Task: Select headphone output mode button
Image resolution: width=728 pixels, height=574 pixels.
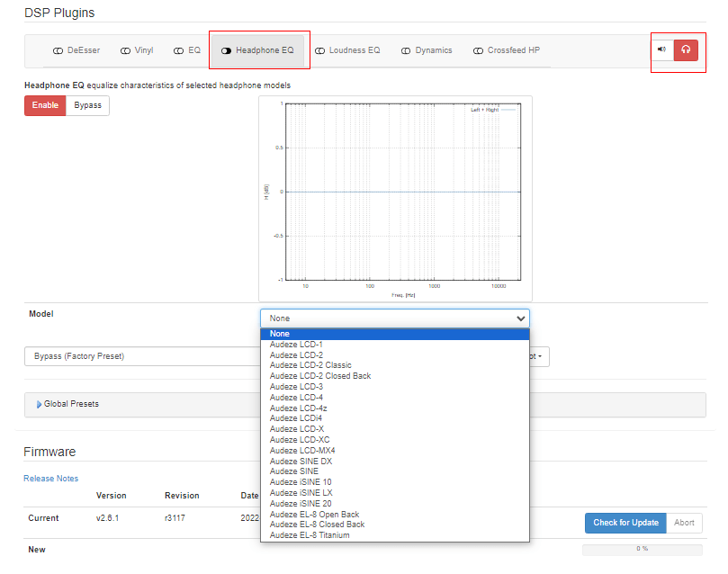Action: pos(686,49)
